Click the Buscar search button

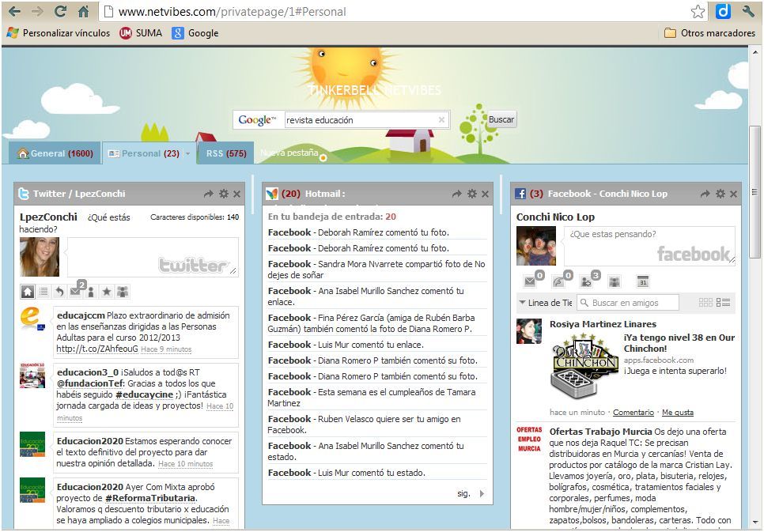501,120
